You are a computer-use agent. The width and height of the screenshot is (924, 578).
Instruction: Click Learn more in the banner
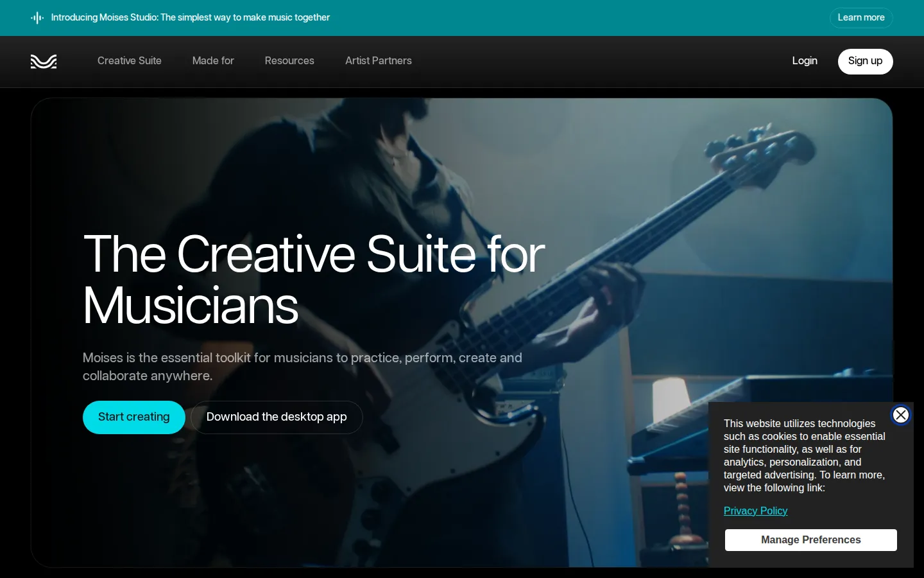[861, 18]
